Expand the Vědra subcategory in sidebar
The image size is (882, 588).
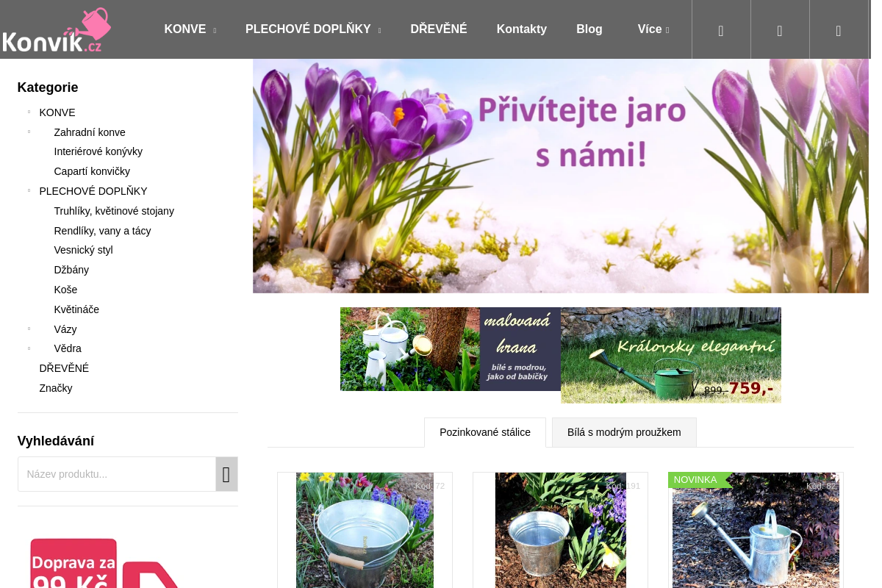(29, 348)
